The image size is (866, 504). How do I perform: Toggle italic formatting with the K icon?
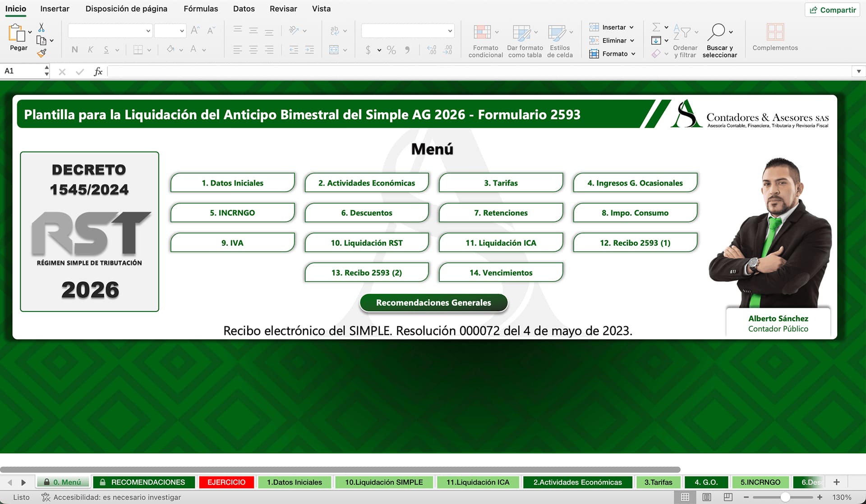[90, 50]
